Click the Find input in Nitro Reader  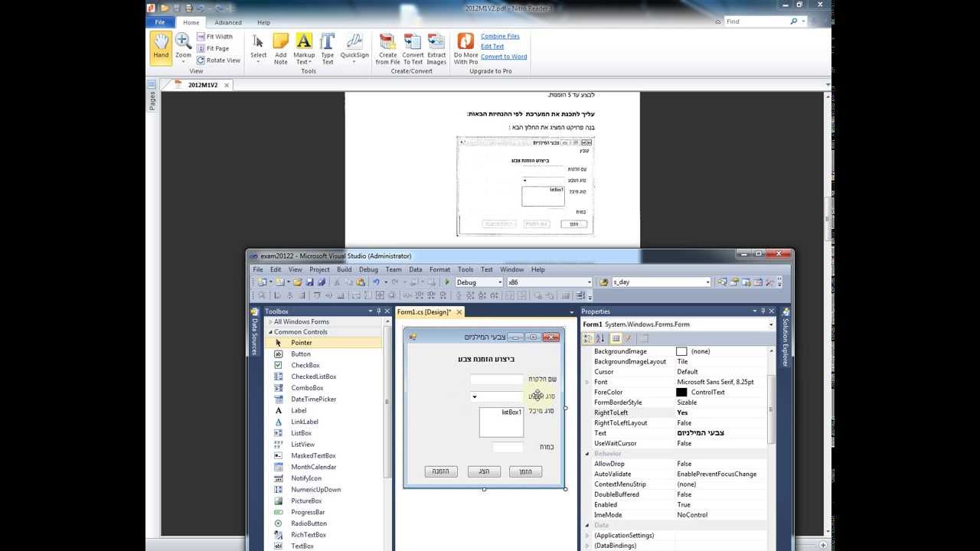point(756,21)
